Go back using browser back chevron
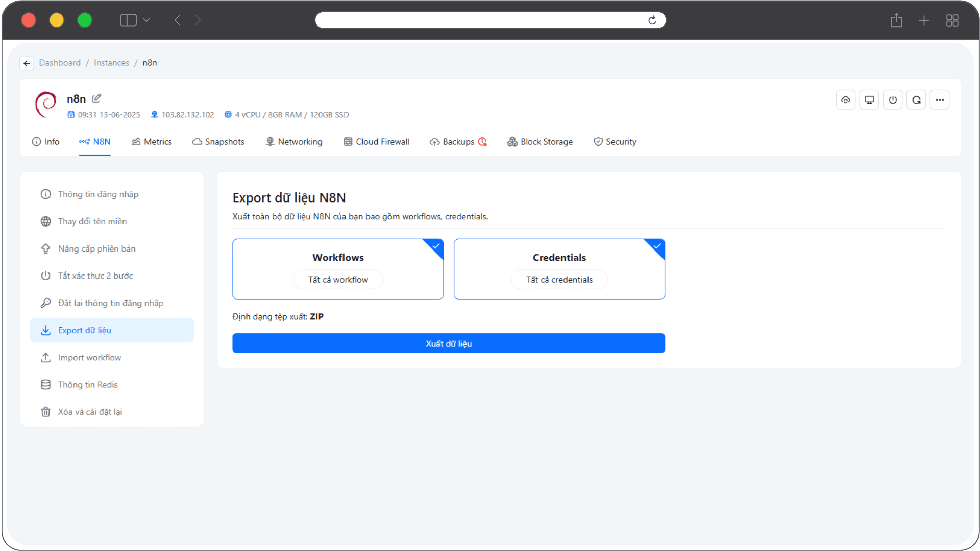 [177, 20]
